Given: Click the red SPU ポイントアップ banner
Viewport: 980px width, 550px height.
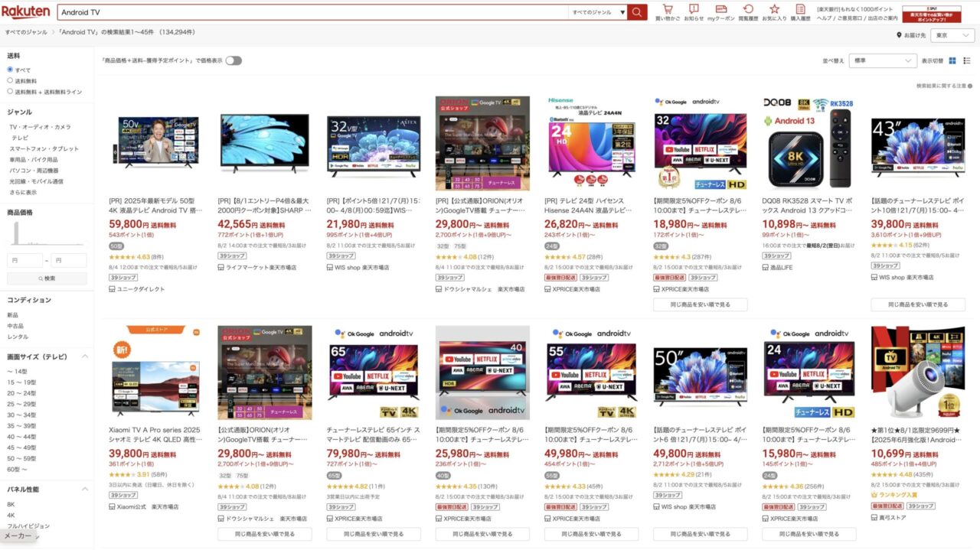Looking at the screenshot, I should pyautogui.click(x=932, y=13).
